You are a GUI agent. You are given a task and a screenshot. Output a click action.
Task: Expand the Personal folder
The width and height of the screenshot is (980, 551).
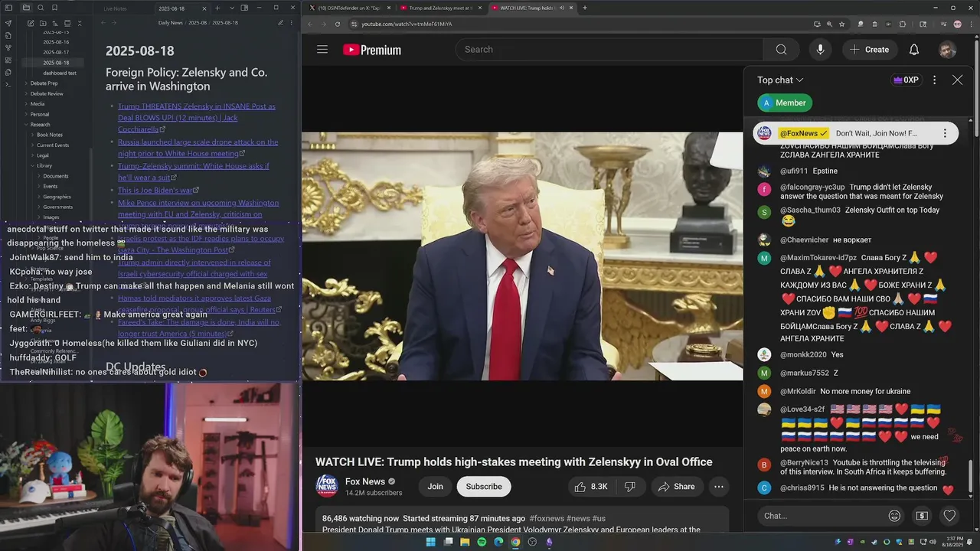point(40,114)
